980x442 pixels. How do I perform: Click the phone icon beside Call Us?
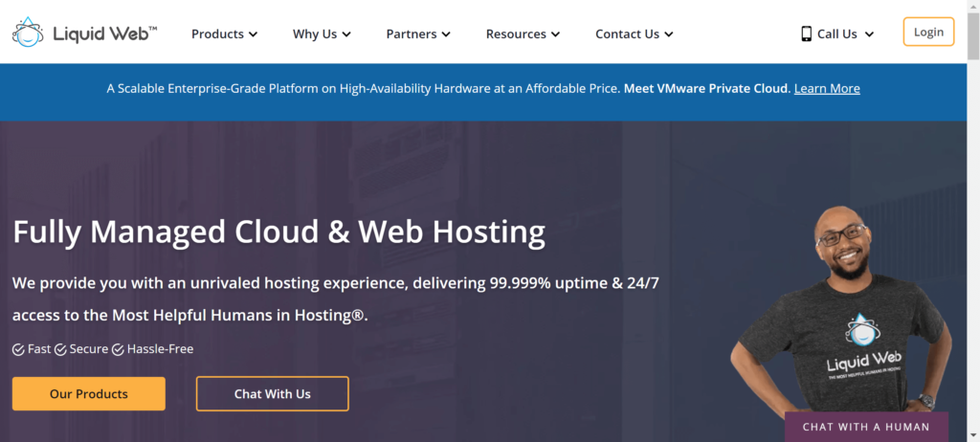(806, 33)
